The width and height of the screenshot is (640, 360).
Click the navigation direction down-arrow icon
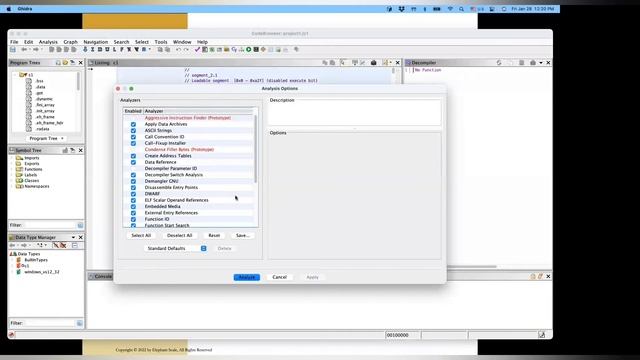click(85, 50)
